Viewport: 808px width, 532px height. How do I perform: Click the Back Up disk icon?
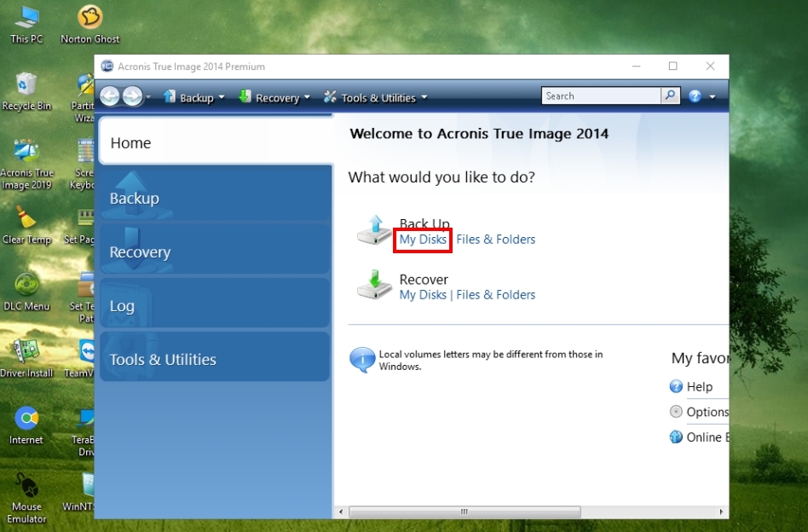pyautogui.click(x=375, y=230)
